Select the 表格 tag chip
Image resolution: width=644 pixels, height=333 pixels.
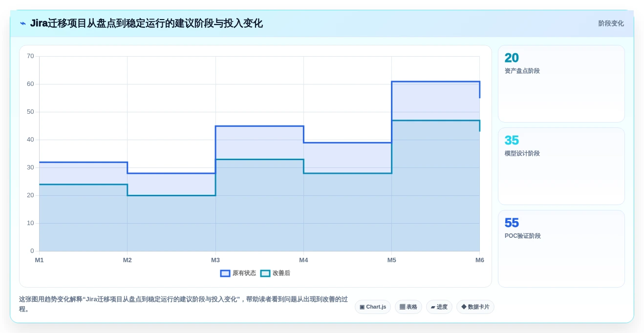pyautogui.click(x=408, y=307)
